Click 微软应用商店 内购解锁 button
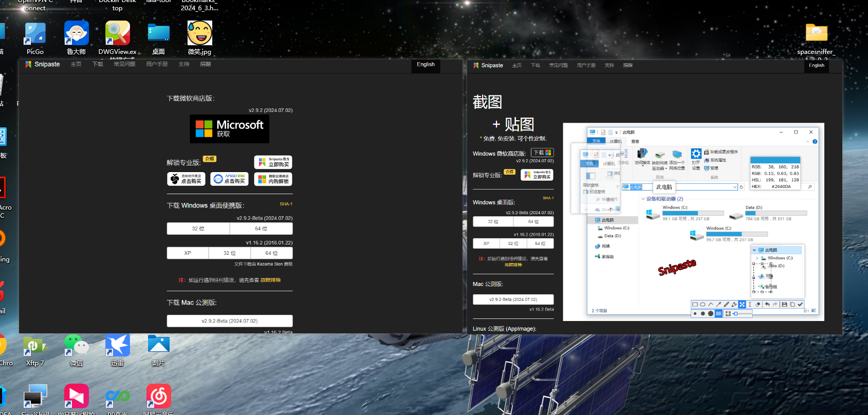Image resolution: width=868 pixels, height=415 pixels. point(273,179)
